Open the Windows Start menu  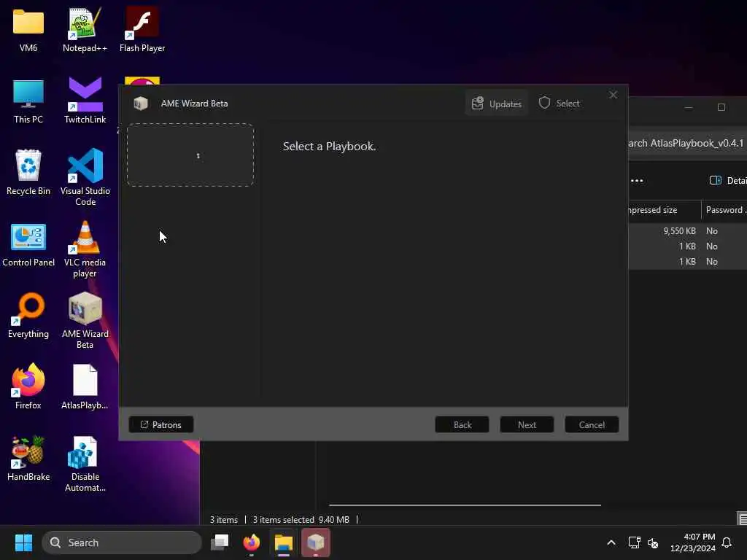(x=23, y=542)
